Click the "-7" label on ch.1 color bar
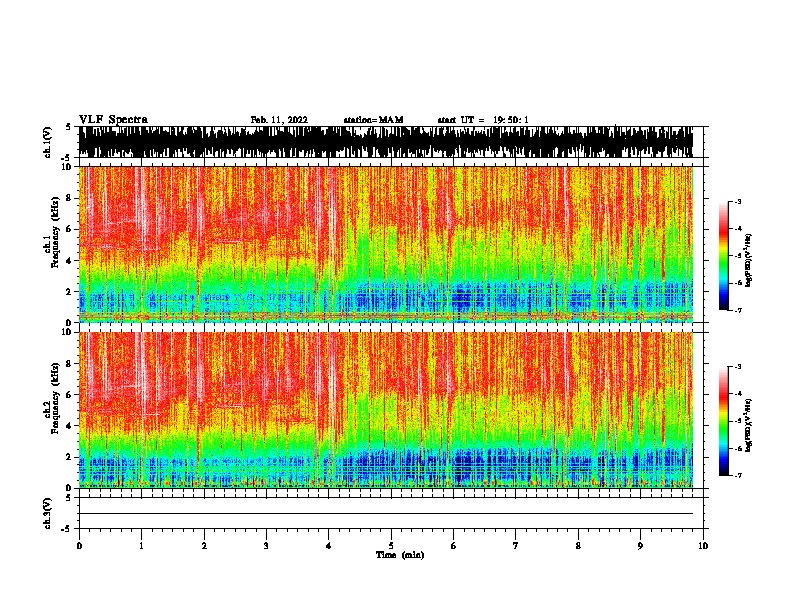The image size is (792, 612). pos(737,310)
